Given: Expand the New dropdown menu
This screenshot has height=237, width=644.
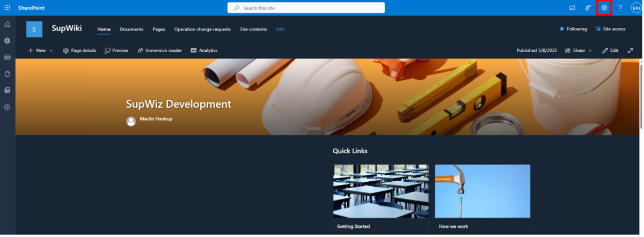Looking at the screenshot, I should pos(40,50).
